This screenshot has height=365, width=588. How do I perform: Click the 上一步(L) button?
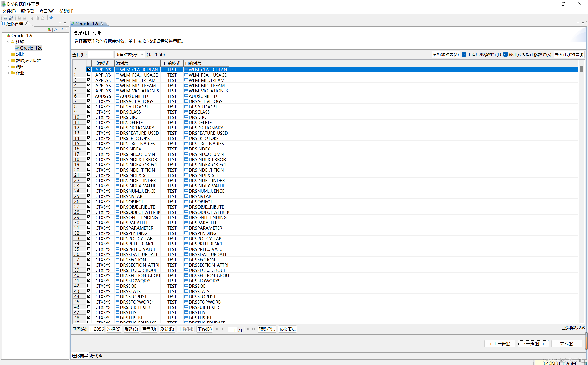coord(500,343)
